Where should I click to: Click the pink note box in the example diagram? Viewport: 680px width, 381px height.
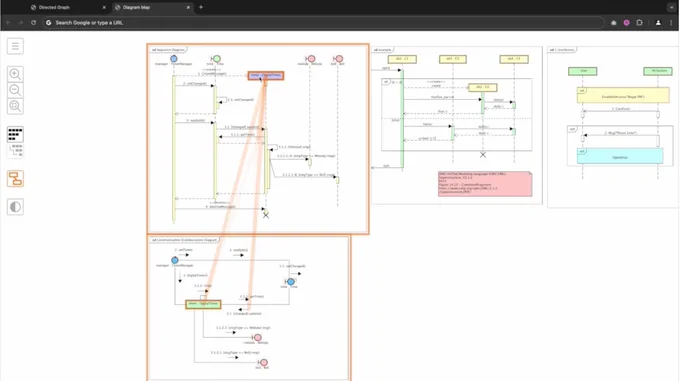point(485,184)
